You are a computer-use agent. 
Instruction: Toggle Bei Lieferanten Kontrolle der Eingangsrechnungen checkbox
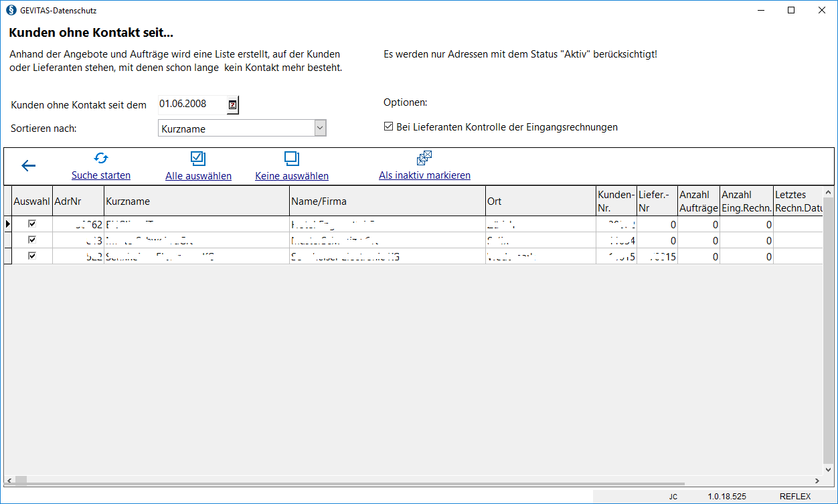(x=388, y=127)
